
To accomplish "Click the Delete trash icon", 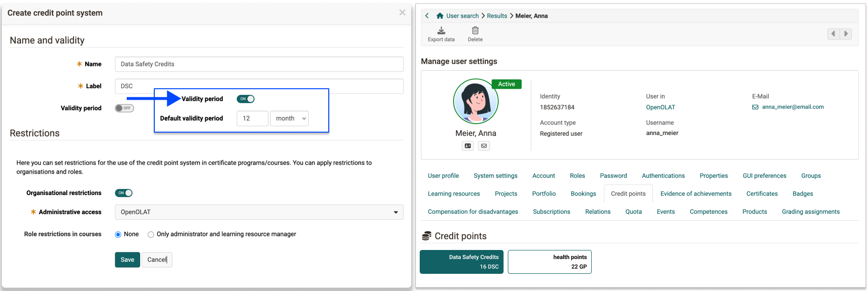I will click(475, 31).
